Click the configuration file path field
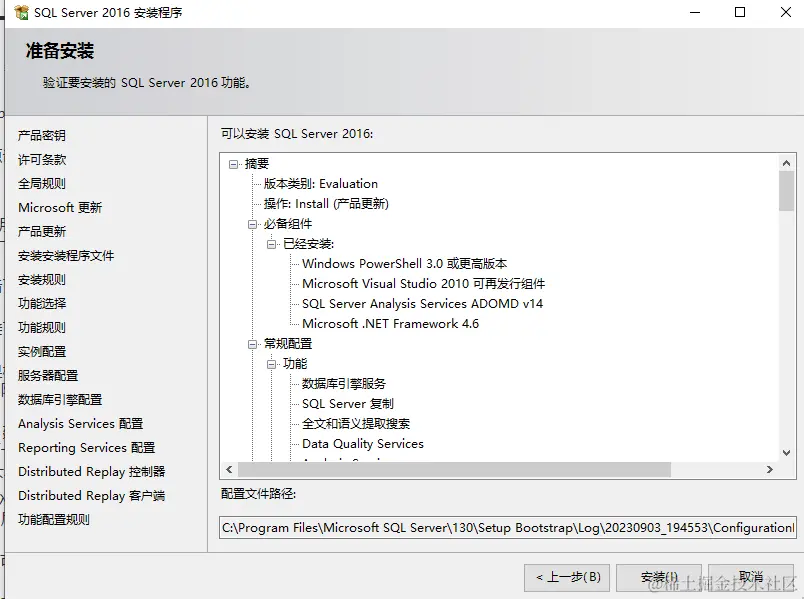The width and height of the screenshot is (804, 599). tap(500, 527)
